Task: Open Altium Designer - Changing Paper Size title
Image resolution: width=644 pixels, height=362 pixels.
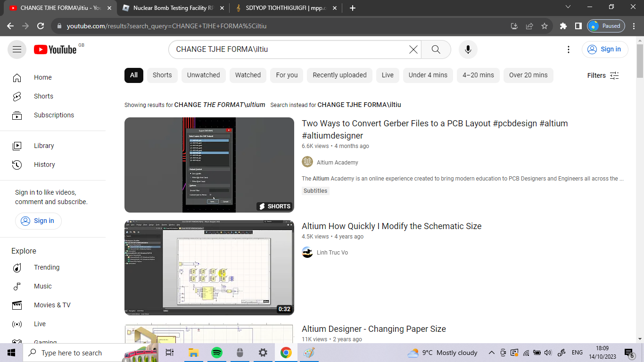Action: (374, 329)
